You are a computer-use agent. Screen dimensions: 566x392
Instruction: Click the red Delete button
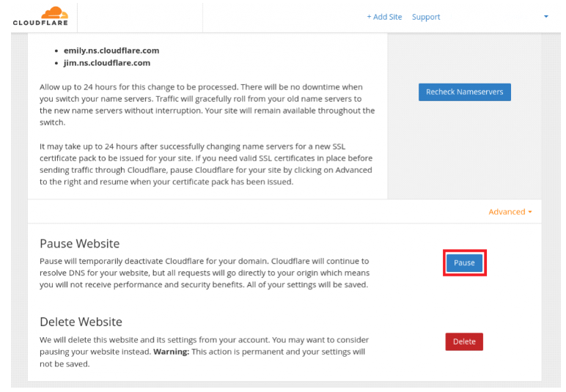[x=464, y=341]
